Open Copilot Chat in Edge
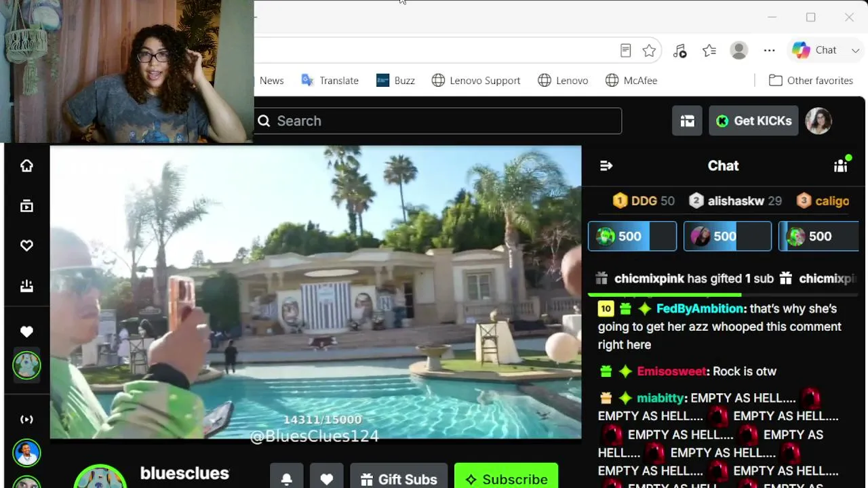 coord(814,50)
